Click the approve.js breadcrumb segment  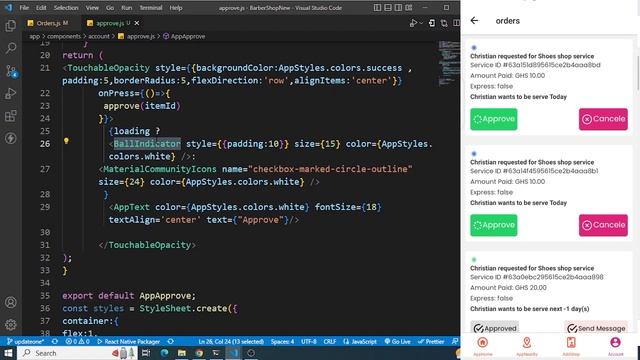click(140, 36)
